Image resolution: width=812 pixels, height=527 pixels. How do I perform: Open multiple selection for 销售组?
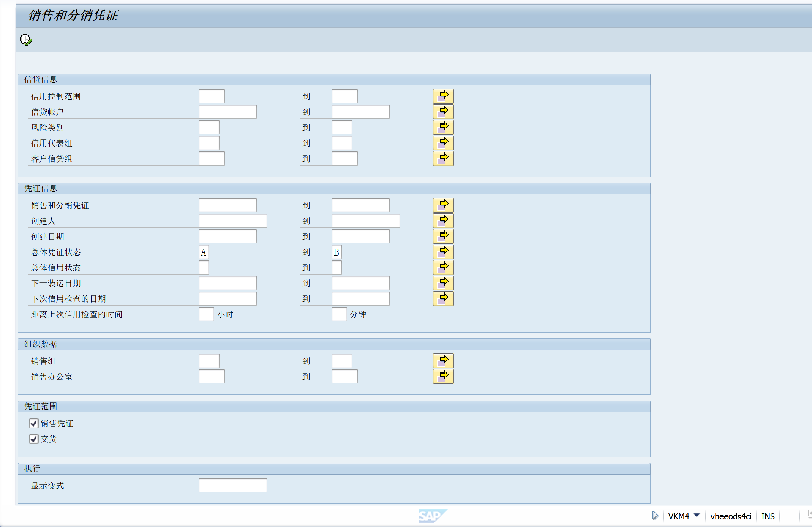click(x=443, y=361)
